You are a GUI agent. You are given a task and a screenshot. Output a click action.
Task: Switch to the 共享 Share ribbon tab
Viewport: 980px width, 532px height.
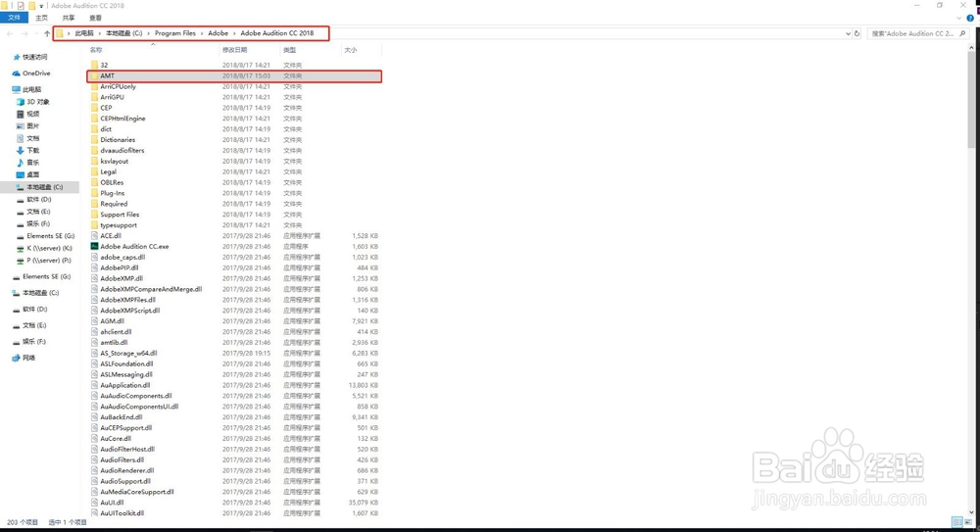69,19
